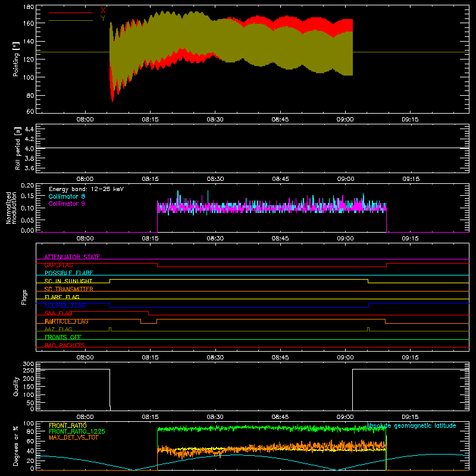Click the 09:00 tick label under Flags plot

click(345, 358)
